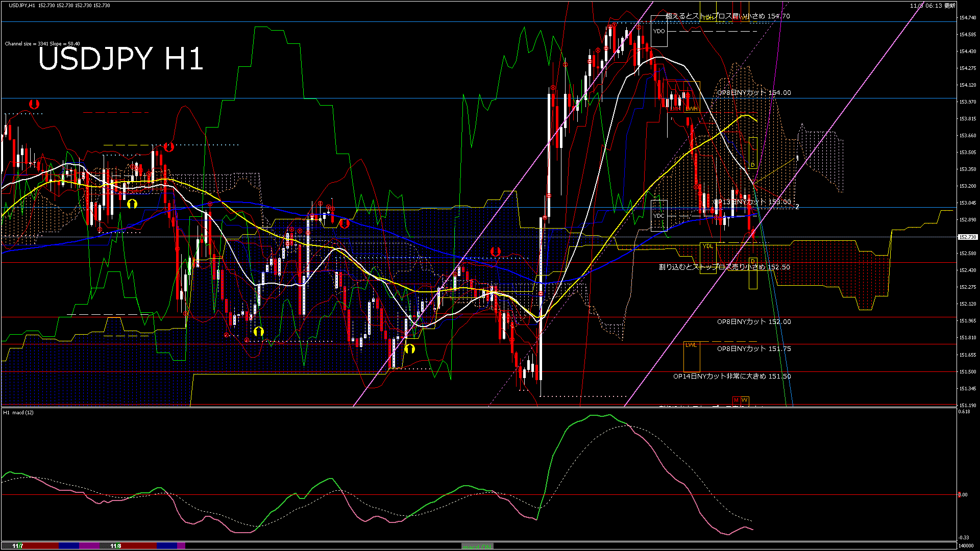Toggle the macd ON button
The width and height of the screenshot is (980, 551).
(477, 546)
